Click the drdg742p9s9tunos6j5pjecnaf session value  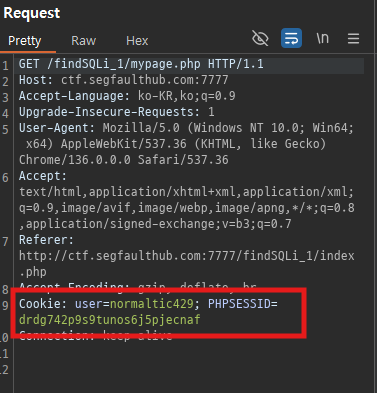110,320
